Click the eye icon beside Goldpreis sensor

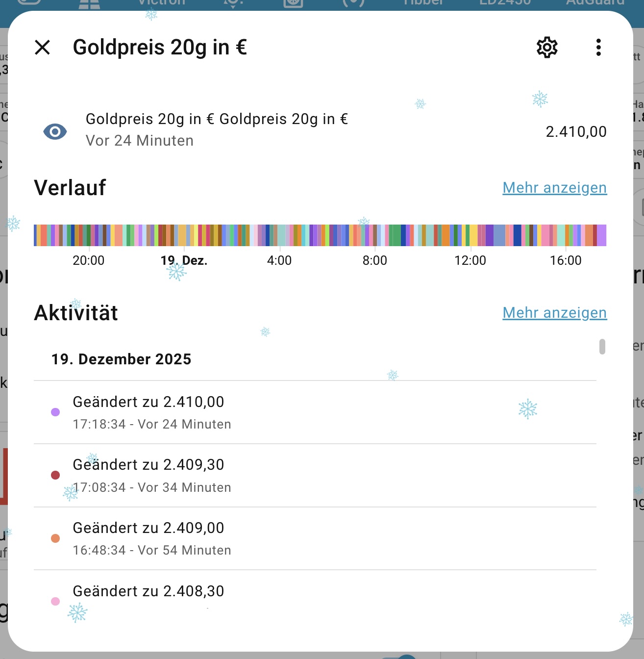[x=55, y=131]
